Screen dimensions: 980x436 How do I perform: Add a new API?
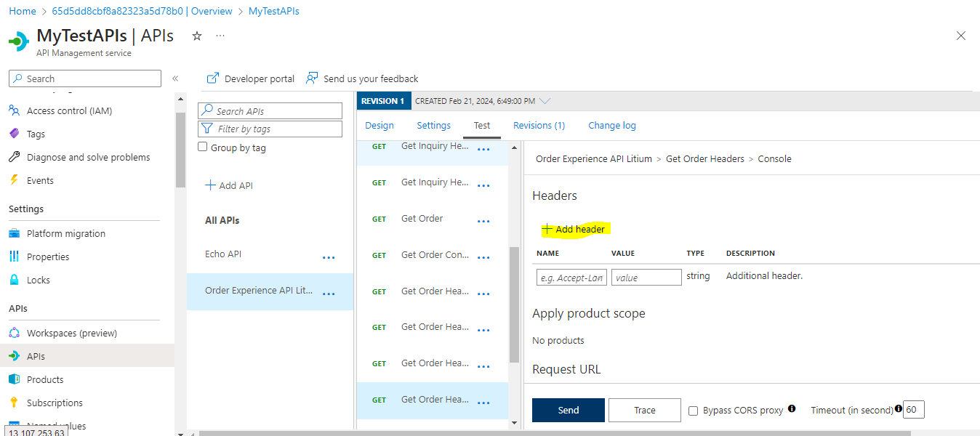(229, 185)
